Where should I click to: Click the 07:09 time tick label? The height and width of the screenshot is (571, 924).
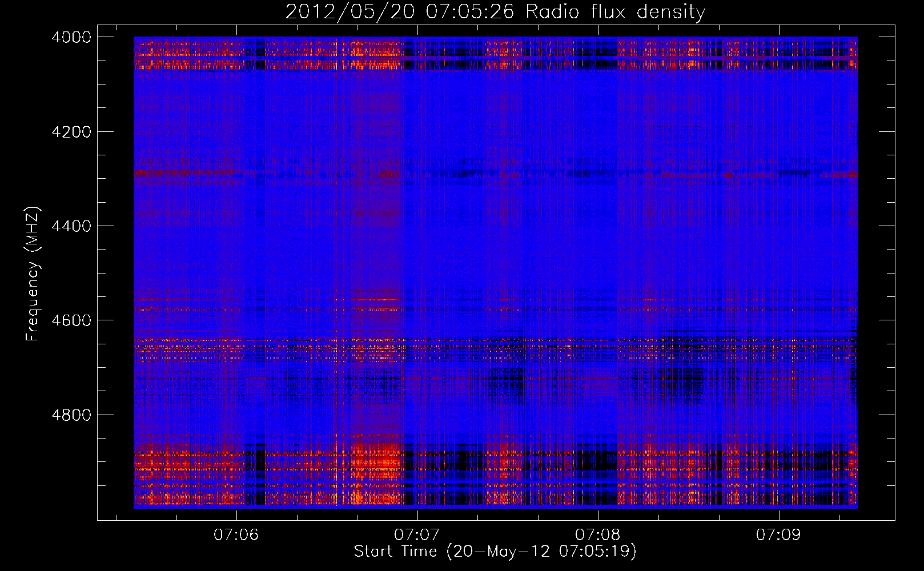(778, 534)
